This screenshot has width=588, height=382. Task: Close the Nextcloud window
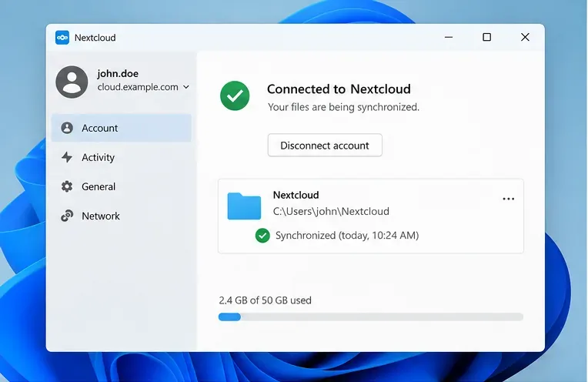click(525, 37)
